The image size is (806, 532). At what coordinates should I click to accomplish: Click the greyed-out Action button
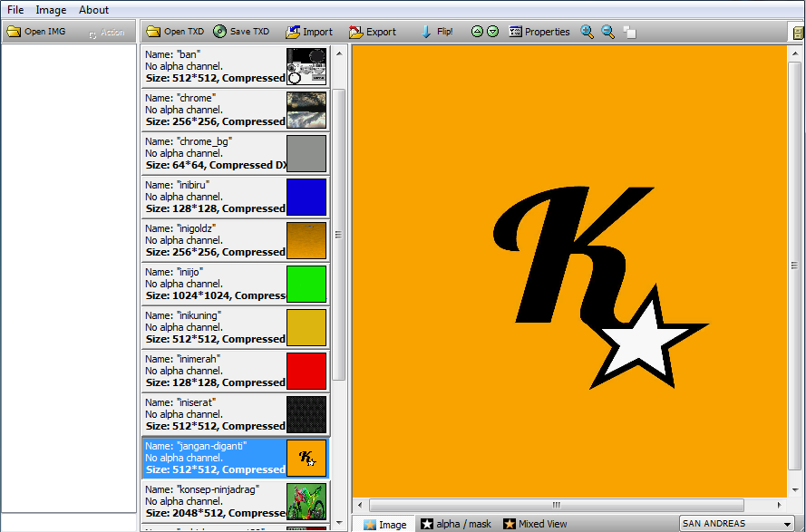[x=106, y=33]
